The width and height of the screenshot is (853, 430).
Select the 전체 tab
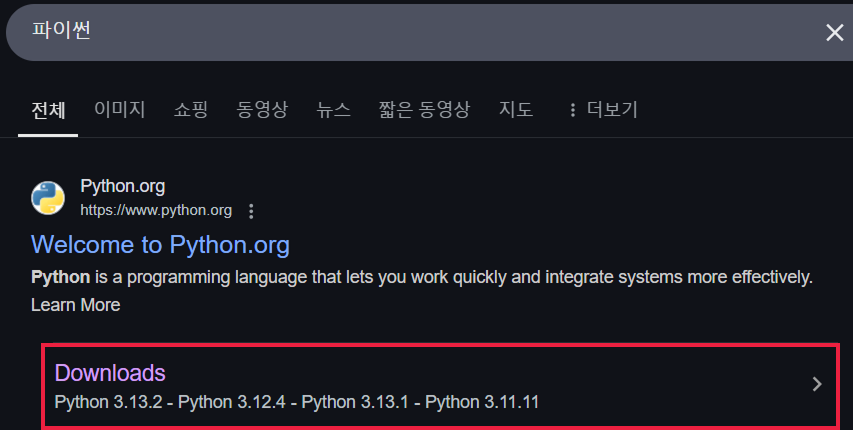pos(48,110)
